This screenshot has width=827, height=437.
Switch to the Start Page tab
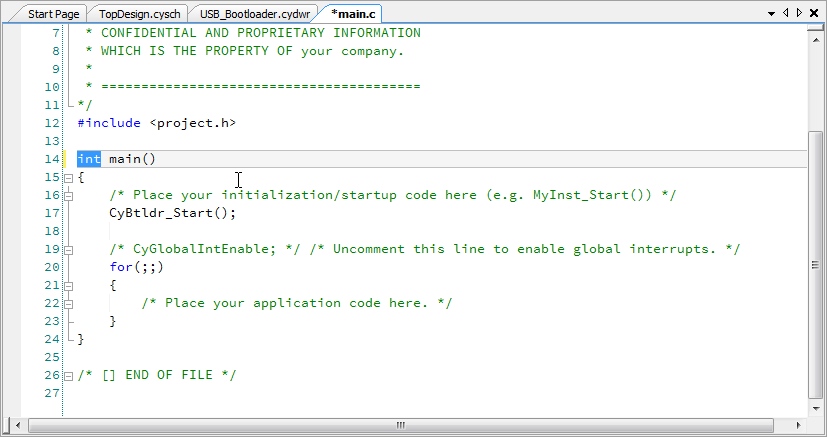click(x=53, y=14)
